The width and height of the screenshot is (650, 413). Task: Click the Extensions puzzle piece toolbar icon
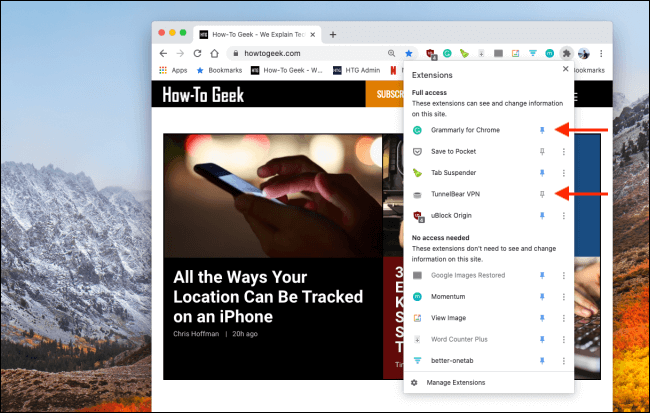pyautogui.click(x=566, y=53)
